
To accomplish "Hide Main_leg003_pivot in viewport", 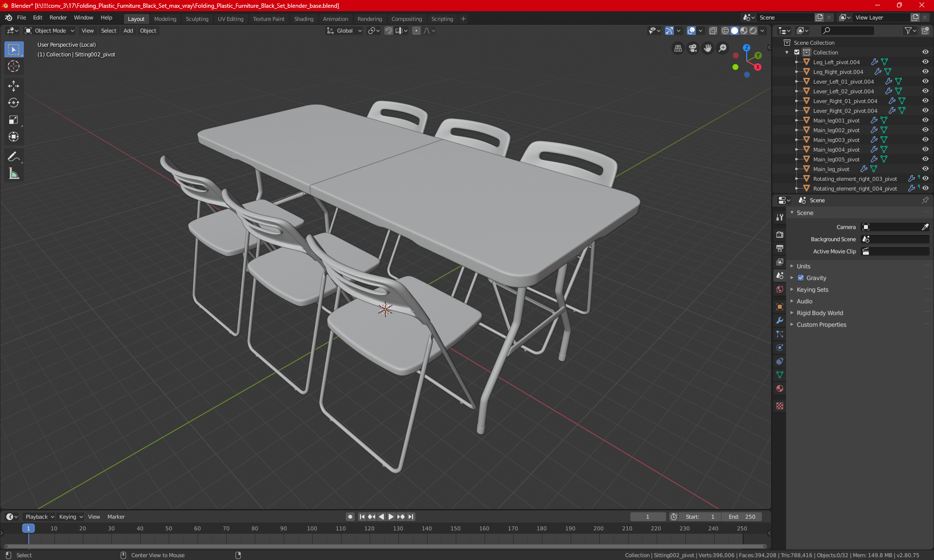I will 925,140.
